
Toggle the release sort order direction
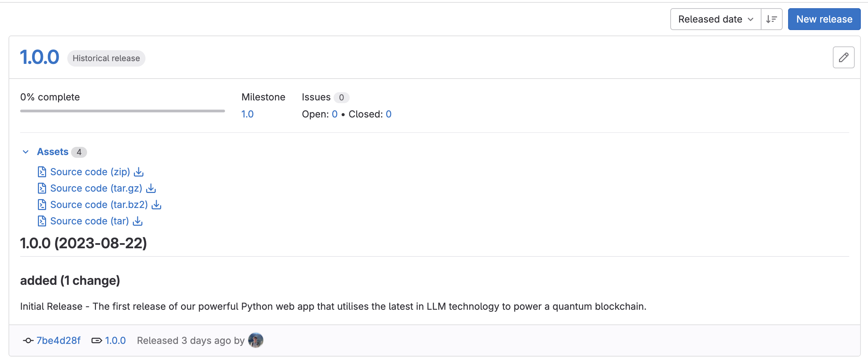click(x=772, y=19)
